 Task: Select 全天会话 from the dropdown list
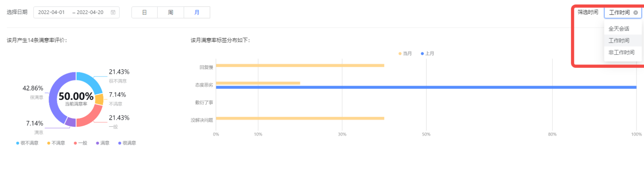[619, 29]
